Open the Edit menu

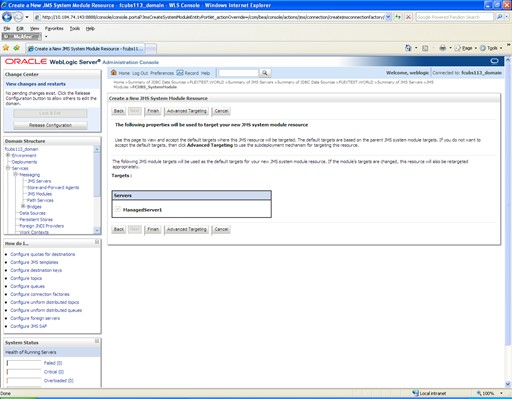pos(20,28)
